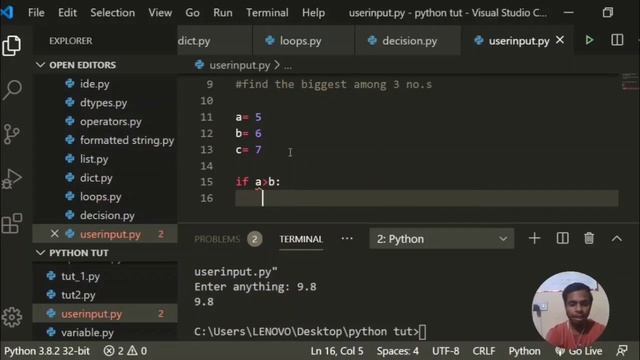Open the Run and Debug view
This screenshot has width=640, height=360.
[x=12, y=179]
